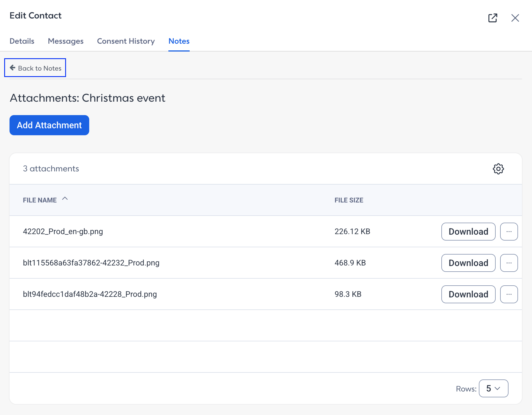Click the 468.9 KB file size
Screen dimensions: 532x415
pyautogui.click(x=350, y=263)
